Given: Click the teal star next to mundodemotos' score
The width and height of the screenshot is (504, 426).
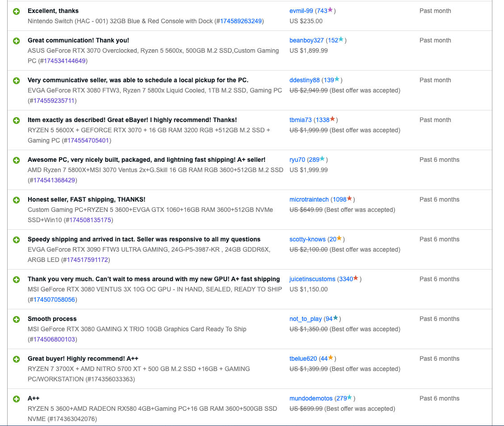Looking at the screenshot, I should pos(349,397).
